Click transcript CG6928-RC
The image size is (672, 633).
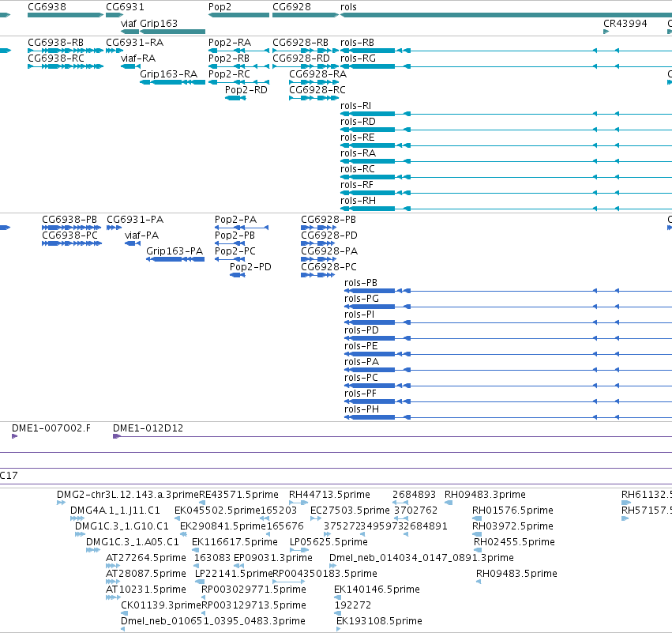pyautogui.click(x=314, y=98)
